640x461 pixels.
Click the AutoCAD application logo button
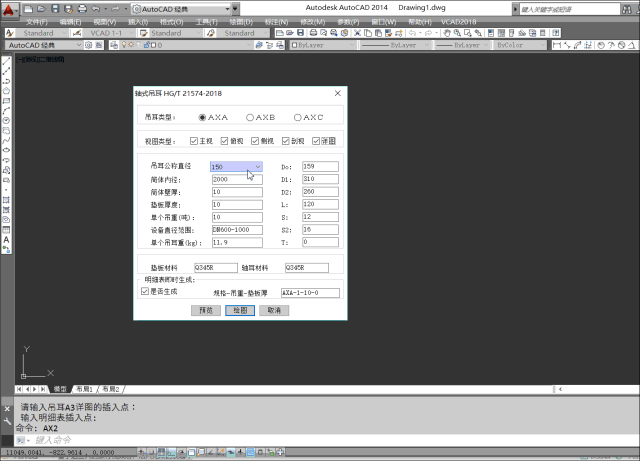pos(12,11)
